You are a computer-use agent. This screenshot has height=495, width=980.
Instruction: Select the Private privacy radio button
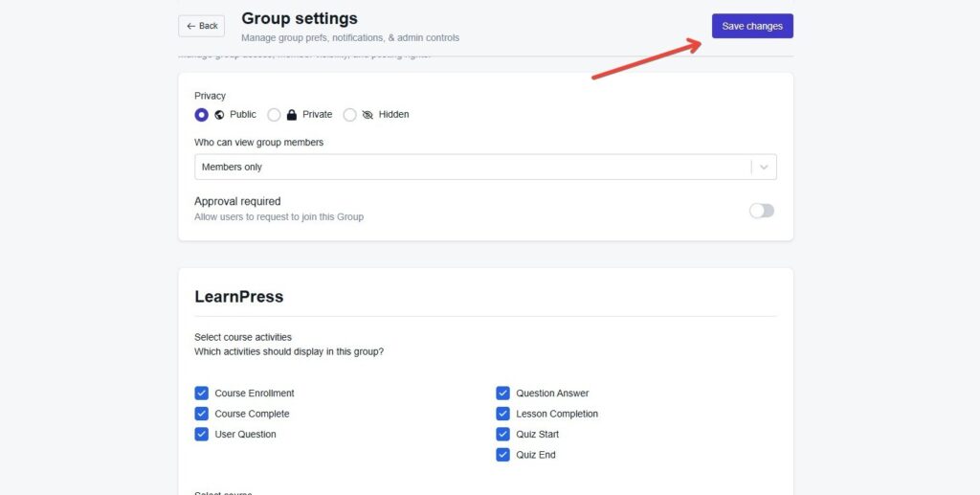coord(274,115)
